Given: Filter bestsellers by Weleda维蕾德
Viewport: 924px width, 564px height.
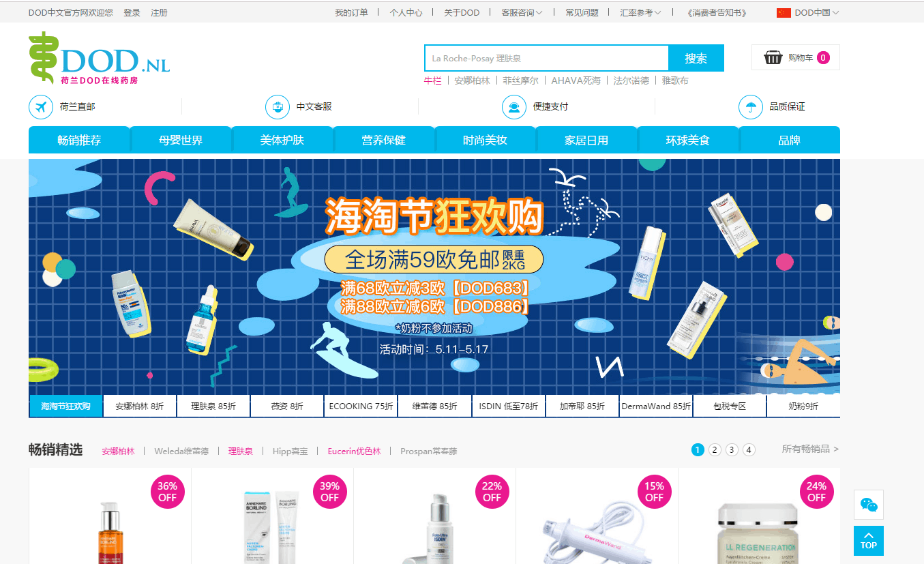Looking at the screenshot, I should click(x=181, y=451).
